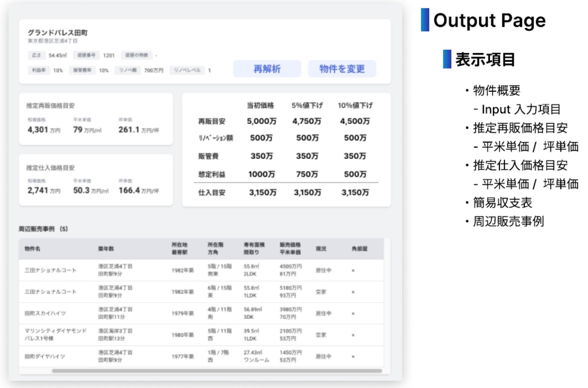Click the × corner-room mark in 田町ダイヤハイツ row
The image size is (588, 388).
tap(353, 357)
